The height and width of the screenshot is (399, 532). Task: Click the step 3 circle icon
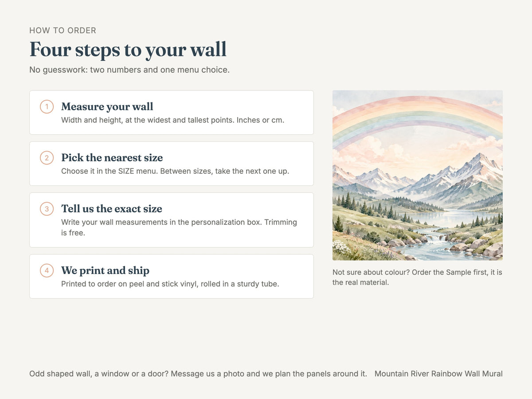[x=47, y=208]
